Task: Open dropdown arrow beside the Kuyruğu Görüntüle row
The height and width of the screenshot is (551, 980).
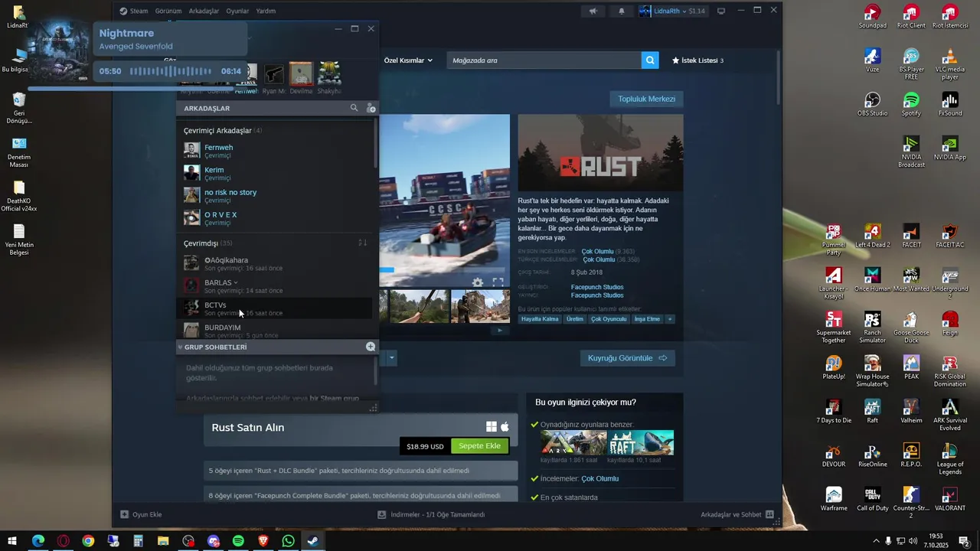Action: tap(391, 357)
